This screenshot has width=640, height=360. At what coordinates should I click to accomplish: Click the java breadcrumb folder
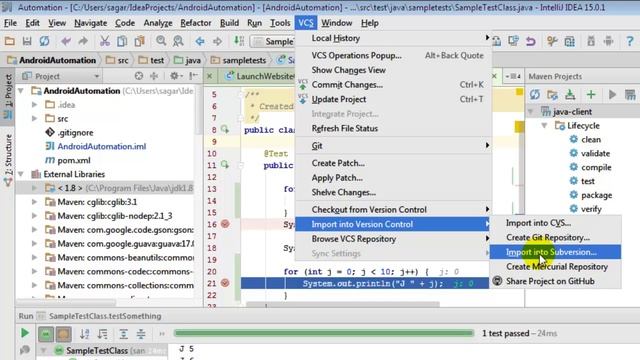pos(187,60)
